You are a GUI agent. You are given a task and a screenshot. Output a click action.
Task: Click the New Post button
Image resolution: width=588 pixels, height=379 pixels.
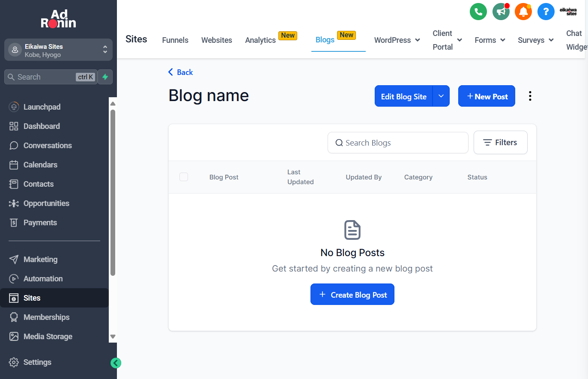(x=487, y=96)
